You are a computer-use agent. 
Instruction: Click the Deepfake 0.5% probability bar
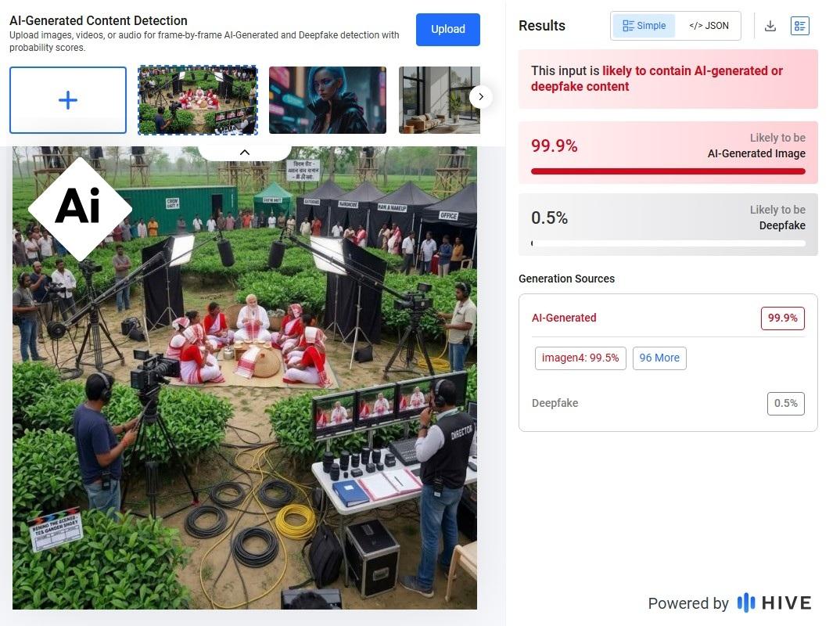(x=668, y=243)
